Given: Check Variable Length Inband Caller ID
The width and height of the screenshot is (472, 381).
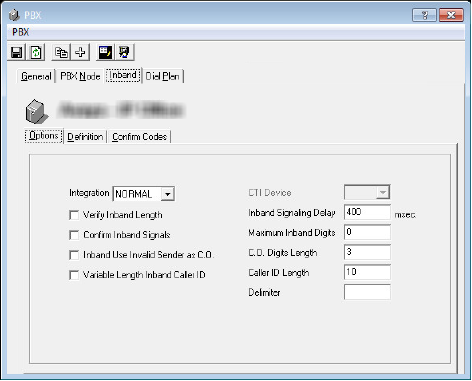Looking at the screenshot, I should coord(74,275).
